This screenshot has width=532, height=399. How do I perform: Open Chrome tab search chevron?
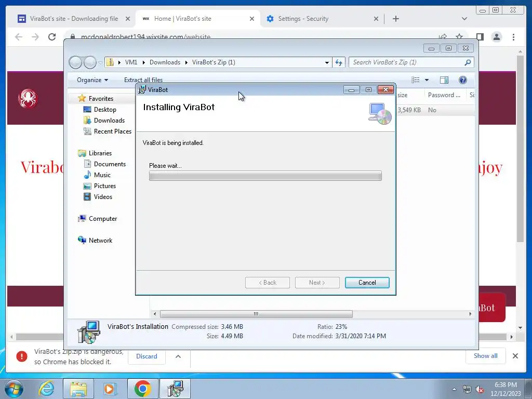(x=464, y=19)
